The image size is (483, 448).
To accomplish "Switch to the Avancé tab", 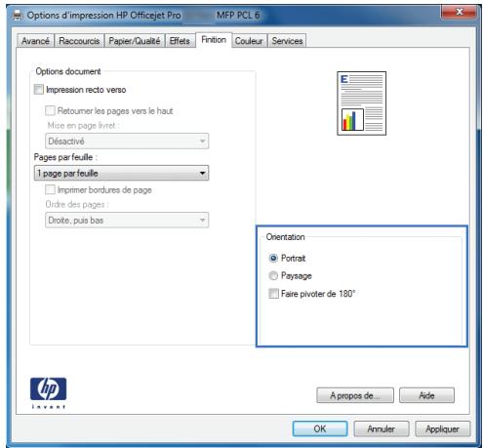I will (35, 41).
